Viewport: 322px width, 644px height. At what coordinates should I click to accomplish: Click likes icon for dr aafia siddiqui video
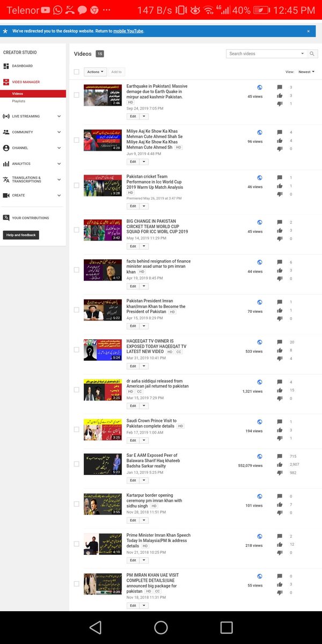(280, 390)
